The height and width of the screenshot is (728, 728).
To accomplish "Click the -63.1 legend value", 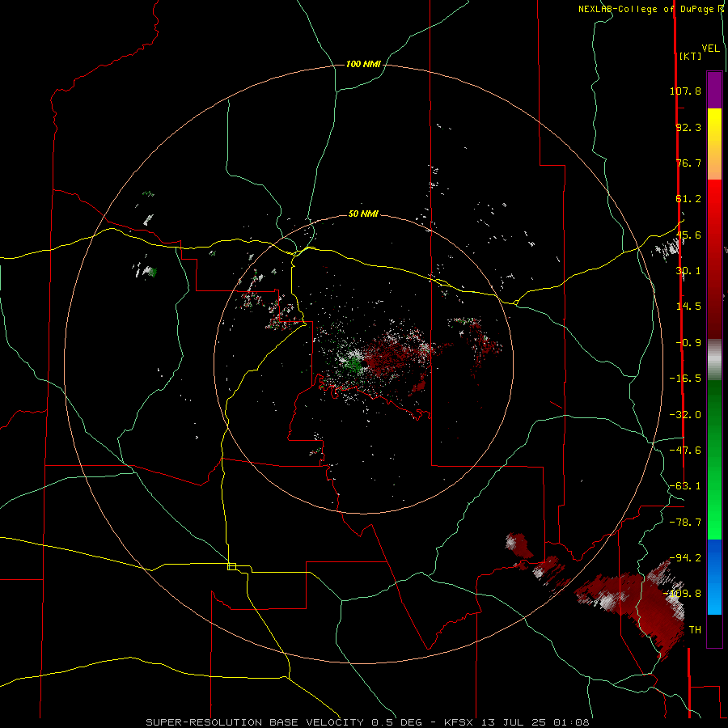I will [685, 486].
